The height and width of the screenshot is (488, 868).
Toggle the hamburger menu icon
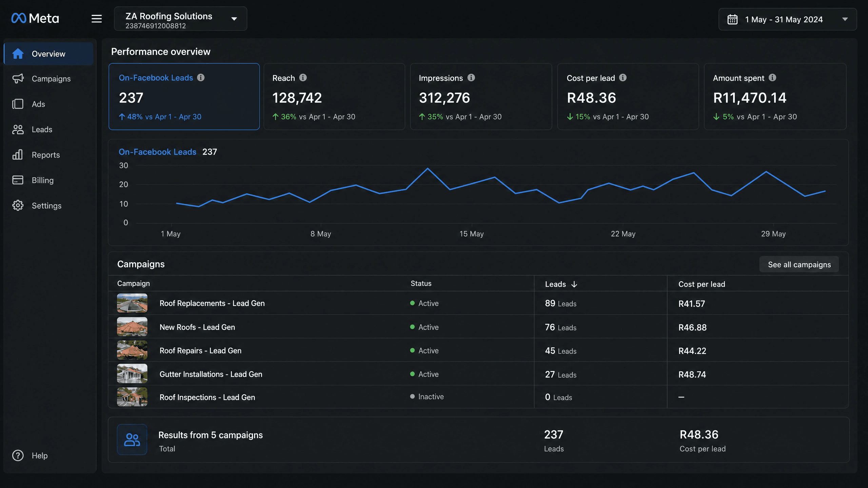click(97, 19)
